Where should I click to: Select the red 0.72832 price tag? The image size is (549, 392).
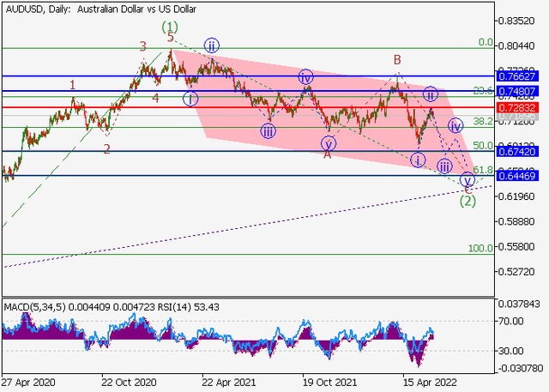click(x=521, y=108)
